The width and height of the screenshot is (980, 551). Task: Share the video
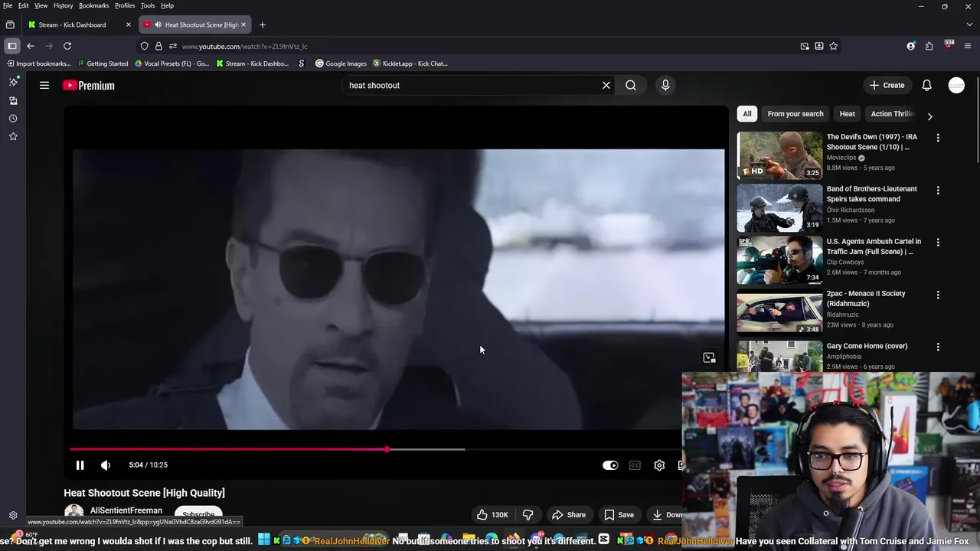tap(569, 515)
